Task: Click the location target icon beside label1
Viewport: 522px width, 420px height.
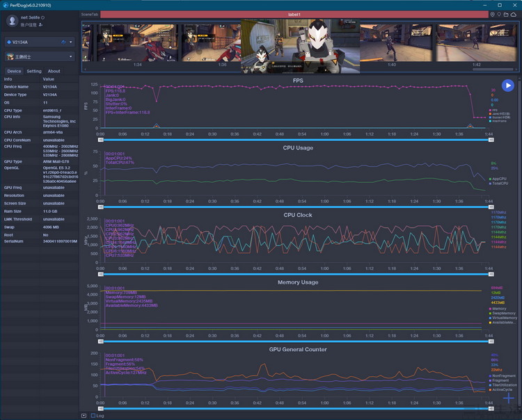Action: tap(492, 15)
